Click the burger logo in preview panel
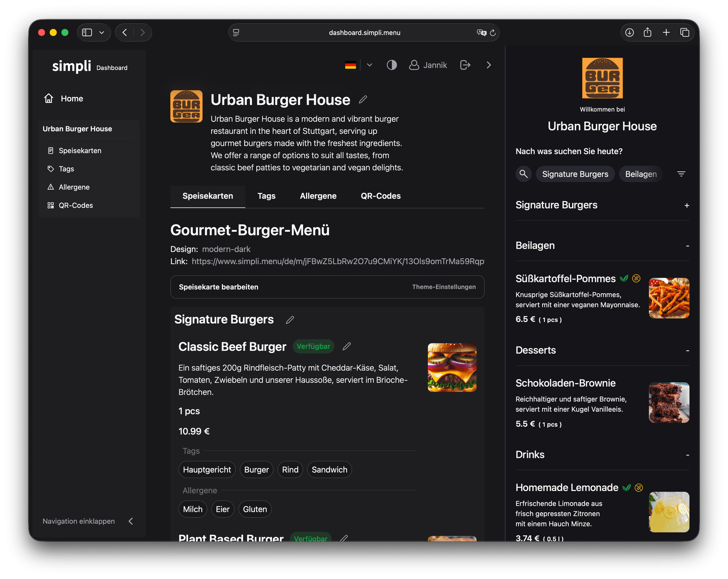Viewport: 728px width, 579px height. click(x=602, y=78)
